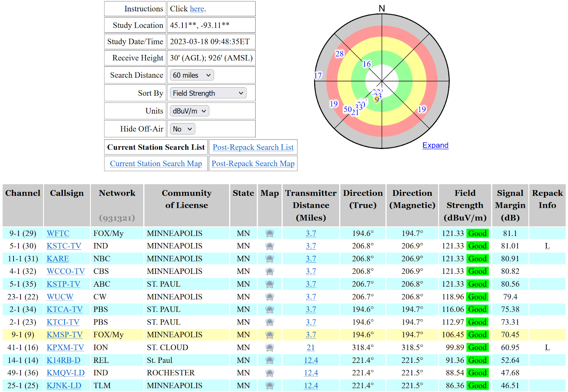The width and height of the screenshot is (568, 392).
Task: Open map icon for KTCA-TV row
Action: pos(270,309)
